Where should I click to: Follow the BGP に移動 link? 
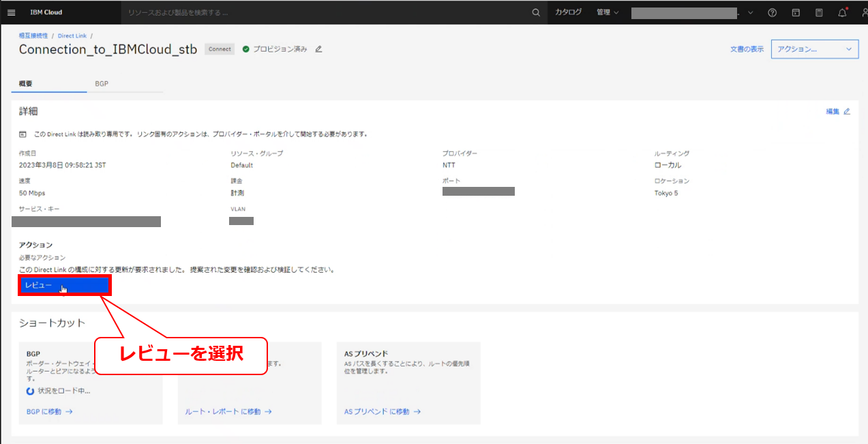coord(49,412)
